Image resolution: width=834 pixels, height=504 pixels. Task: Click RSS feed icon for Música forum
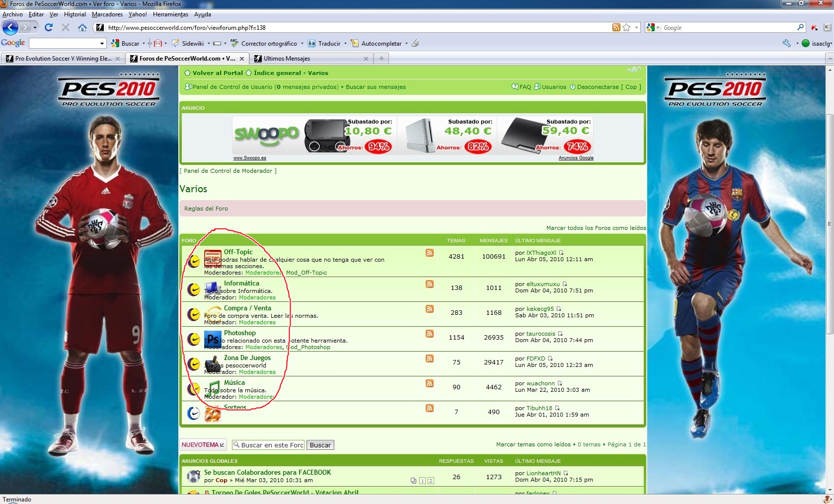click(x=430, y=383)
